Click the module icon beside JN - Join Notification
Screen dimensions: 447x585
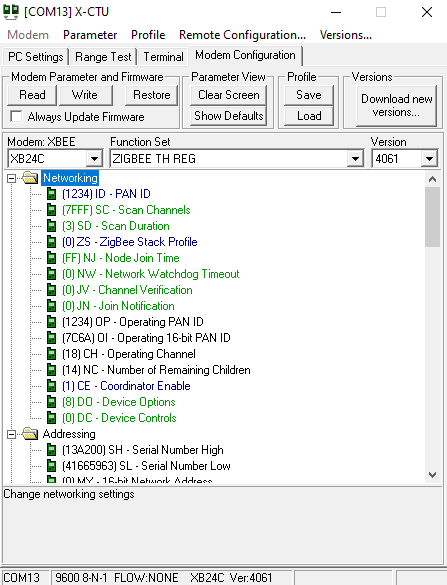[51, 306]
